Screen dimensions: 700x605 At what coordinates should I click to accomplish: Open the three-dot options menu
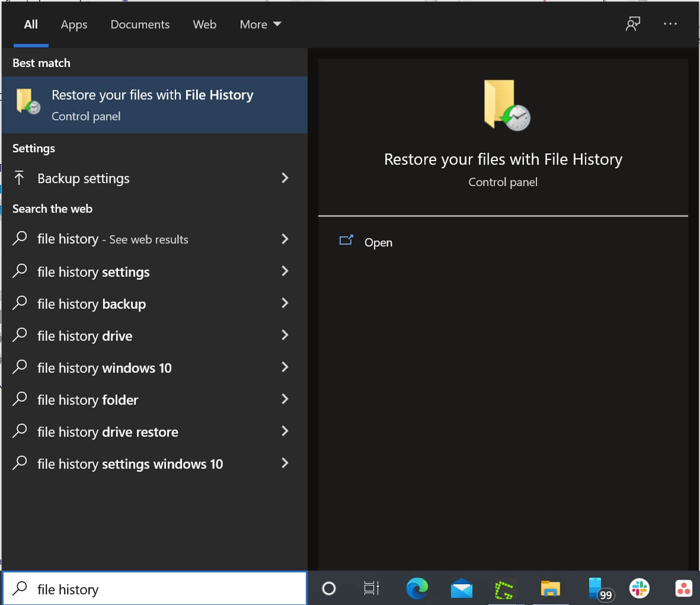[x=670, y=24]
